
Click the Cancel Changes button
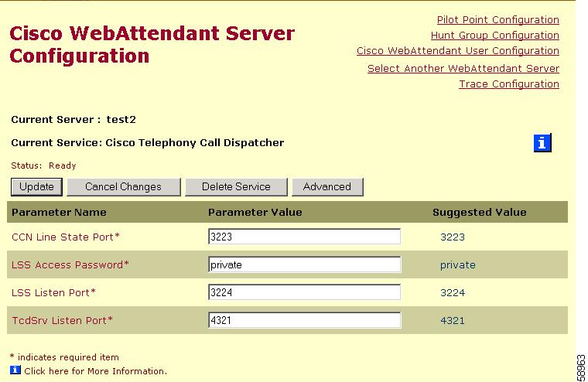(123, 186)
